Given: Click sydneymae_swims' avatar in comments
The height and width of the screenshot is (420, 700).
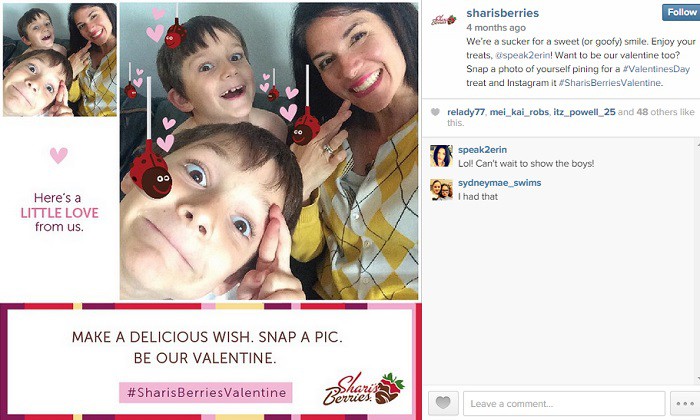Looking at the screenshot, I should pos(442,189).
